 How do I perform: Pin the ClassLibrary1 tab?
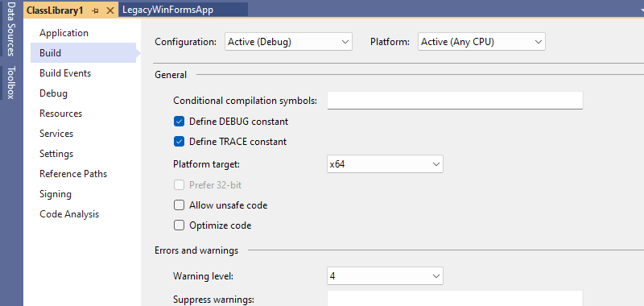pos(95,10)
